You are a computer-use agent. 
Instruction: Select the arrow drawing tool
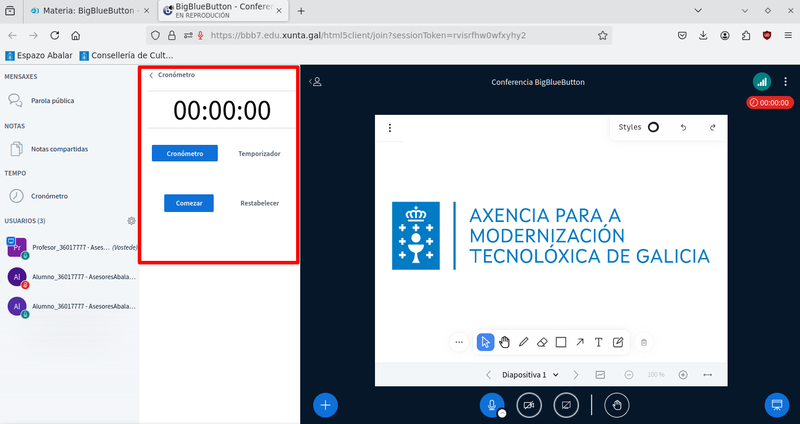coord(580,342)
